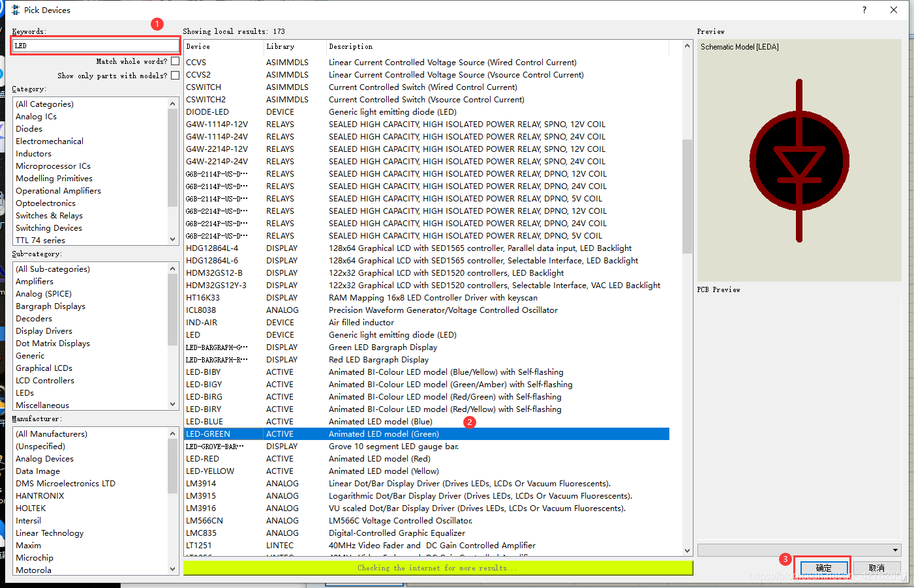Select the LM566CN device row
The image size is (914, 588).
427,521
